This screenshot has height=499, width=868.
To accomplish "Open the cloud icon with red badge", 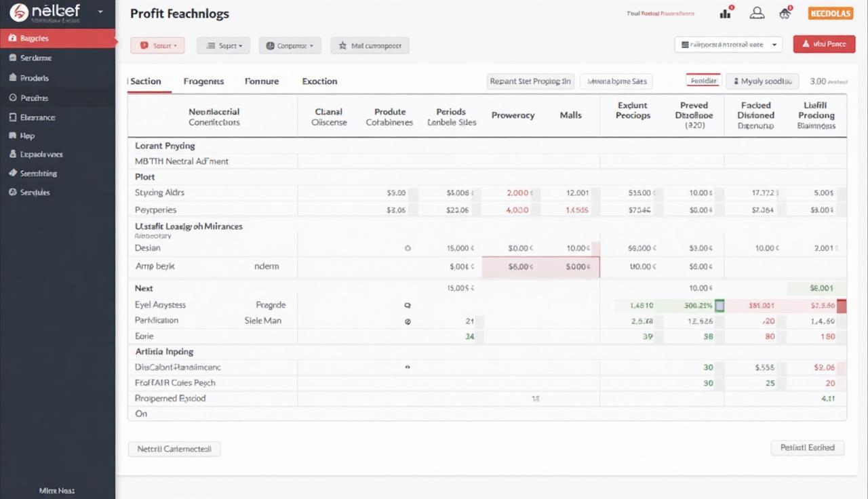I will pos(786,13).
